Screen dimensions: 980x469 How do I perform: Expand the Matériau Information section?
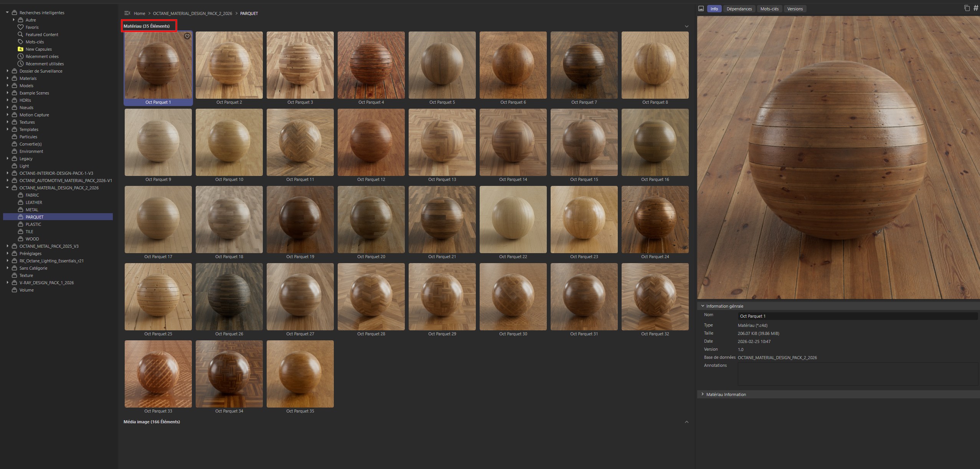coord(725,394)
